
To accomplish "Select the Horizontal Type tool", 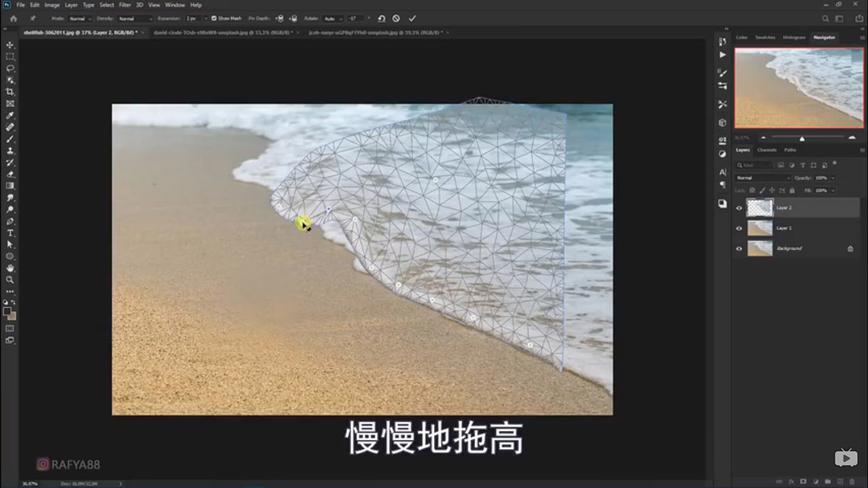I will pyautogui.click(x=10, y=233).
